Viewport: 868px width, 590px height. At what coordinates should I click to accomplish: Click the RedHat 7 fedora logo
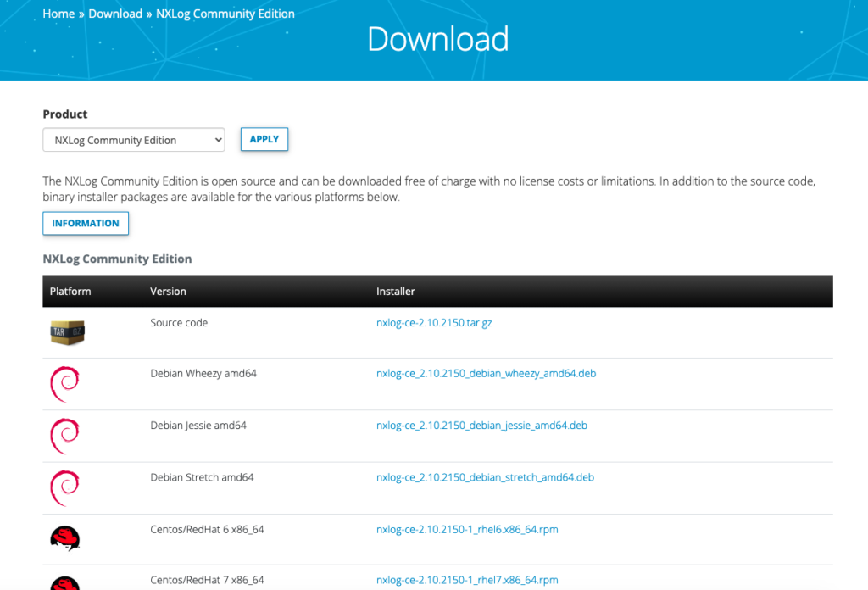(x=64, y=583)
